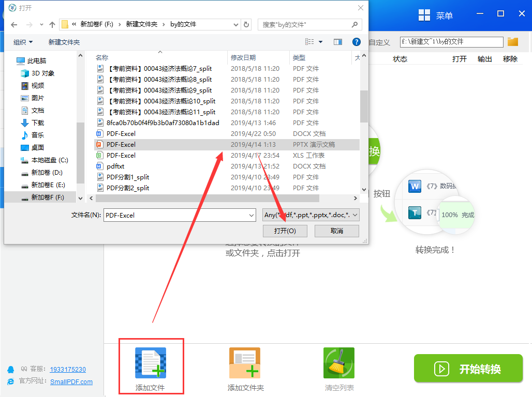Close the 打开 dialog
532x397 pixels.
coord(360,8)
